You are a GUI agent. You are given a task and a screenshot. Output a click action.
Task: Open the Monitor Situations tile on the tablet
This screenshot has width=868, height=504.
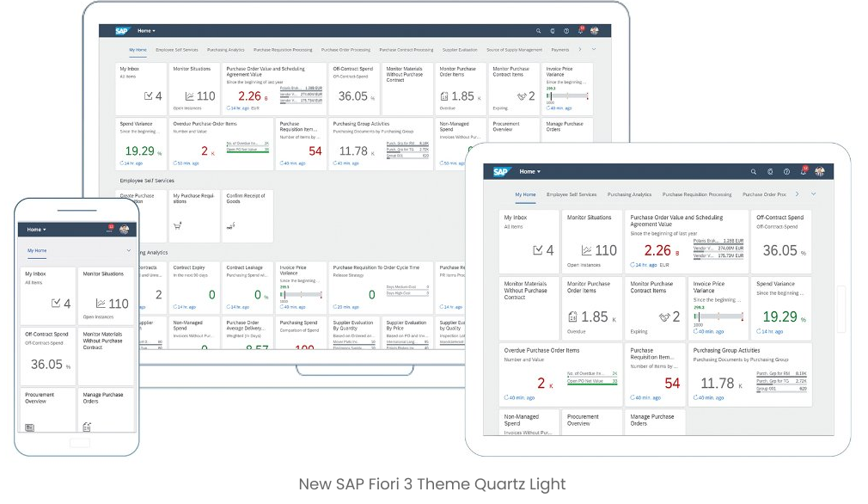(592, 242)
